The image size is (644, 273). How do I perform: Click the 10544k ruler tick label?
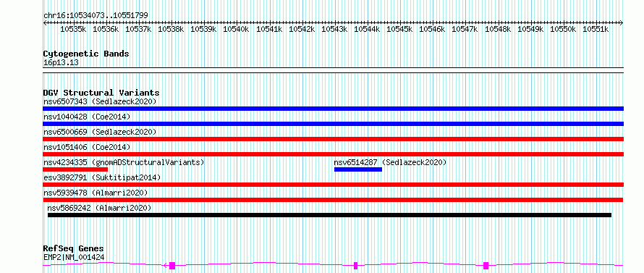point(367,29)
